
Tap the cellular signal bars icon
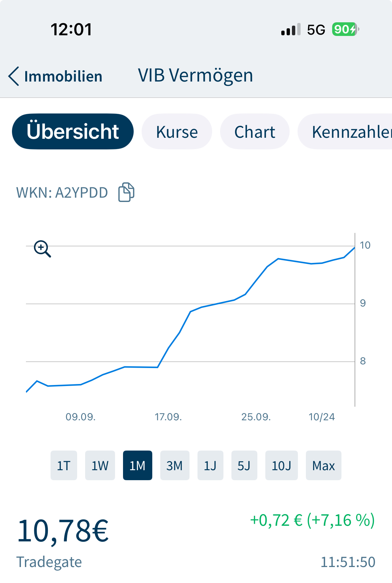(291, 30)
